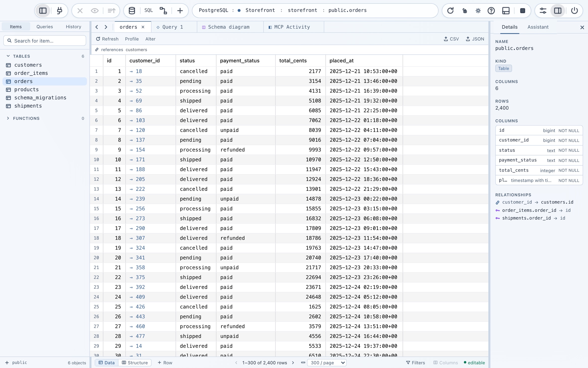Viewport: 588px width, 368px height.
Task: Click the Profile button
Action: pos(132,39)
